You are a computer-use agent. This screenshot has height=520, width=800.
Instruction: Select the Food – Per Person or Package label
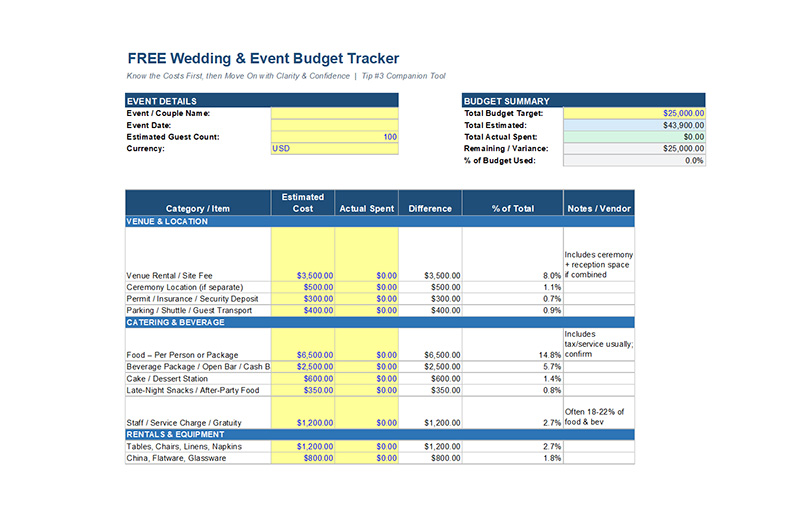click(182, 355)
